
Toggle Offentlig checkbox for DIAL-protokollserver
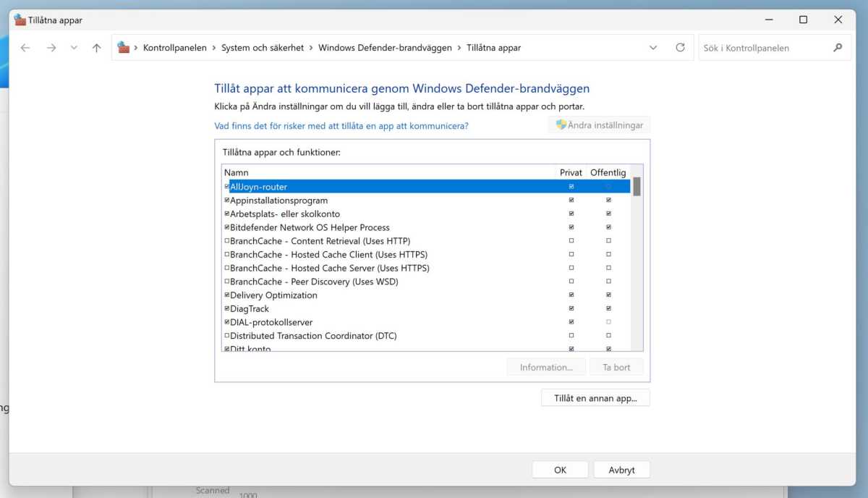coord(608,322)
